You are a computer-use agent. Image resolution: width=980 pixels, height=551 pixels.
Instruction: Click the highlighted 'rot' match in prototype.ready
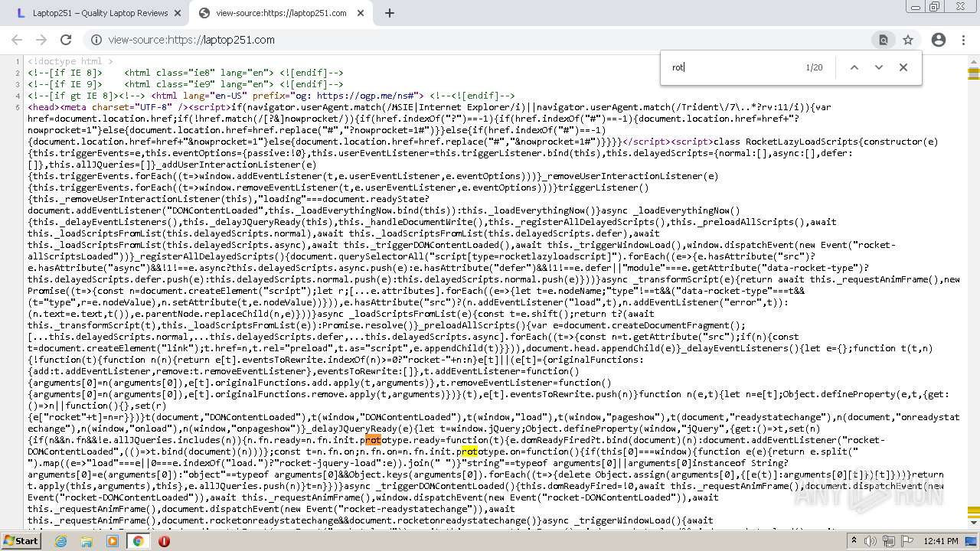(373, 440)
